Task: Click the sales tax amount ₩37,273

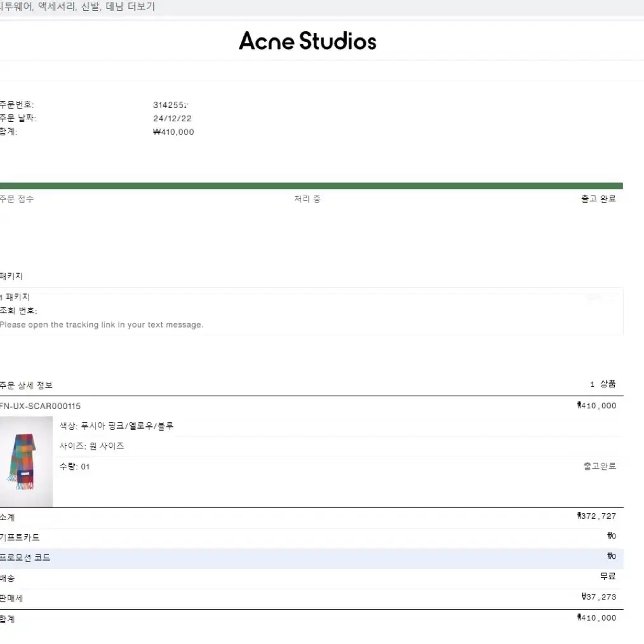Action: (x=599, y=597)
